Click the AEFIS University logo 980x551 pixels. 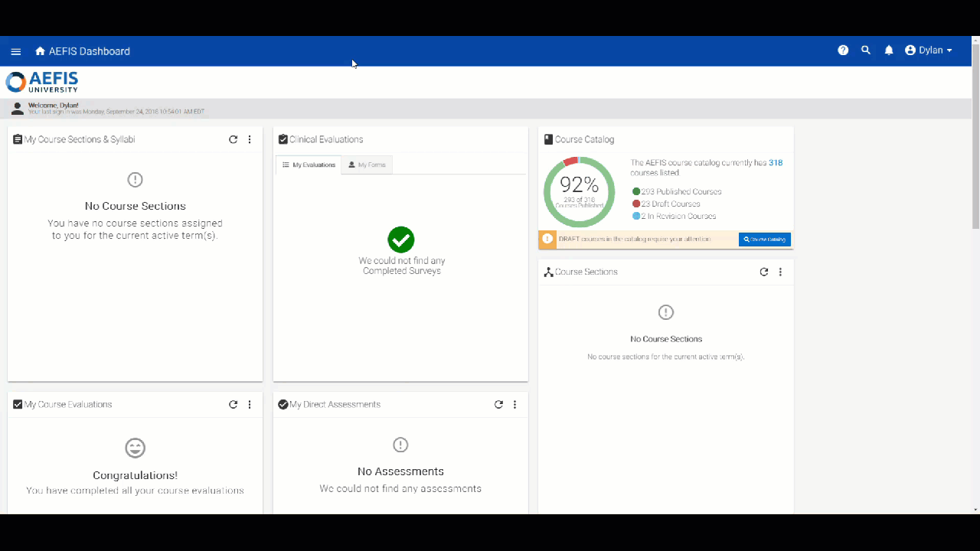pyautogui.click(x=42, y=82)
